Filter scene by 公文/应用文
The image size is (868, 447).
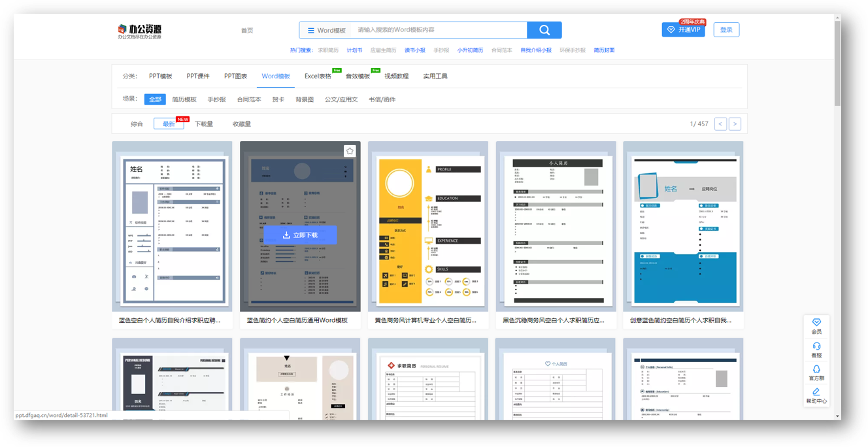[341, 100]
